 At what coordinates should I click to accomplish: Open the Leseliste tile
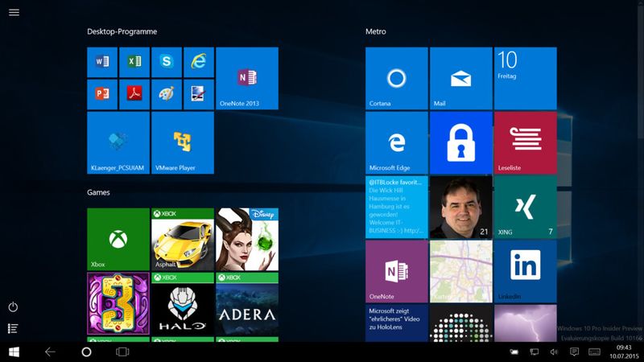coord(526,143)
